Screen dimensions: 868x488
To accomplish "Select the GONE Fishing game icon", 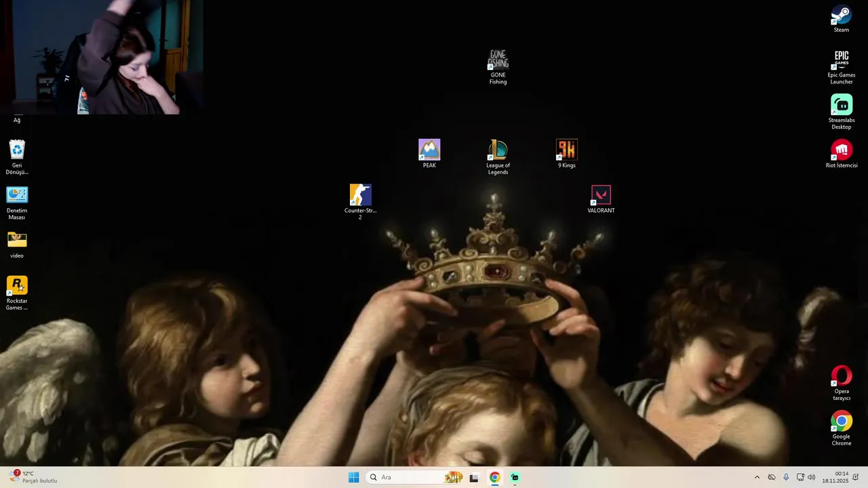I will click(x=498, y=67).
